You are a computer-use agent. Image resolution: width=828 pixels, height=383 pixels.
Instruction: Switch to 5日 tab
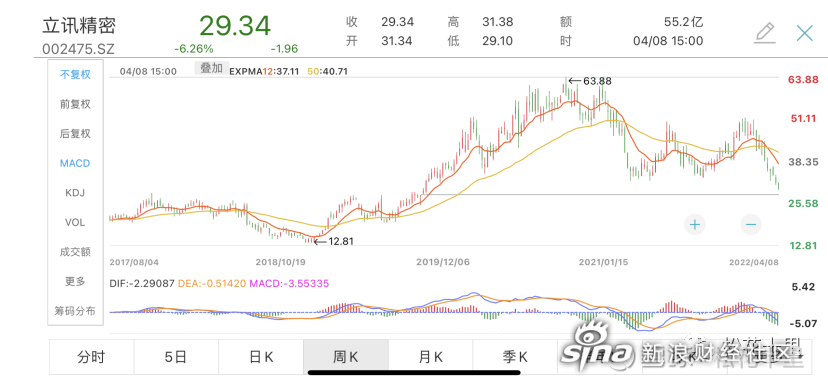[176, 357]
